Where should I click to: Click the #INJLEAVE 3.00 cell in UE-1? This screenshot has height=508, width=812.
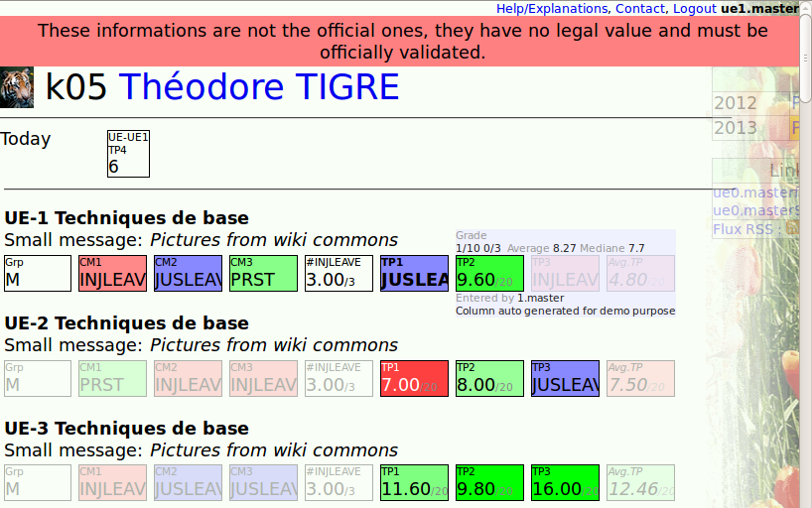(x=338, y=273)
